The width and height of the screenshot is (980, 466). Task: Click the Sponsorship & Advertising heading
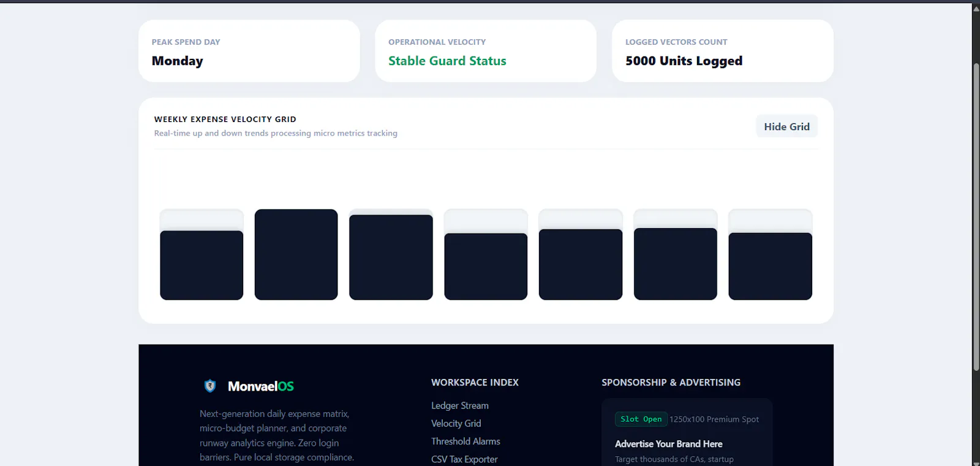[671, 383]
